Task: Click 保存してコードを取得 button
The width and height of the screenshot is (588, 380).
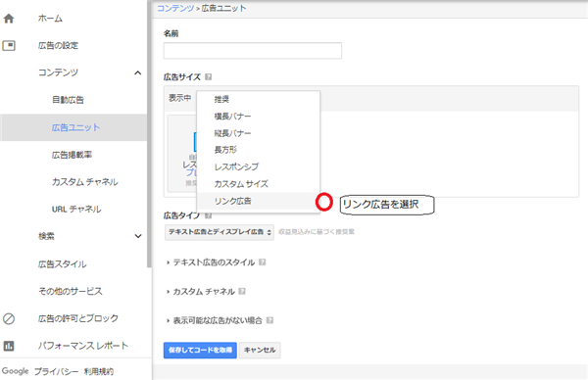Action: pos(200,350)
